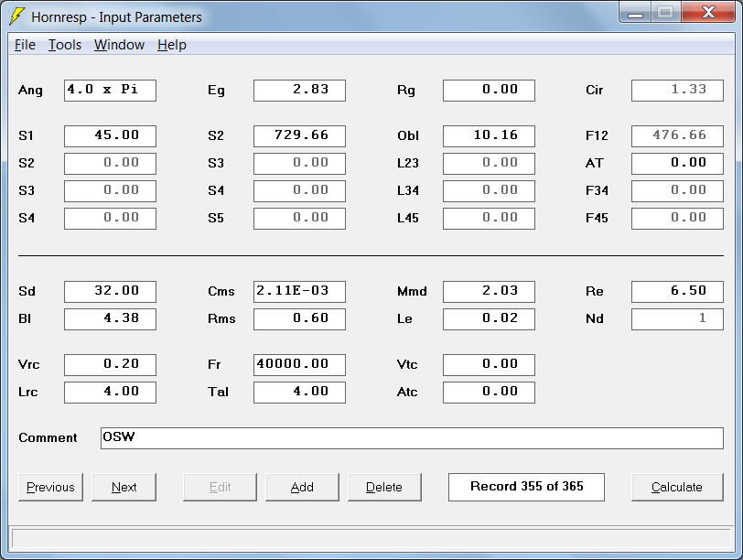This screenshot has width=743, height=560.
Task: Click the Ang field showing 4.0 x Pi
Action: click(x=110, y=91)
